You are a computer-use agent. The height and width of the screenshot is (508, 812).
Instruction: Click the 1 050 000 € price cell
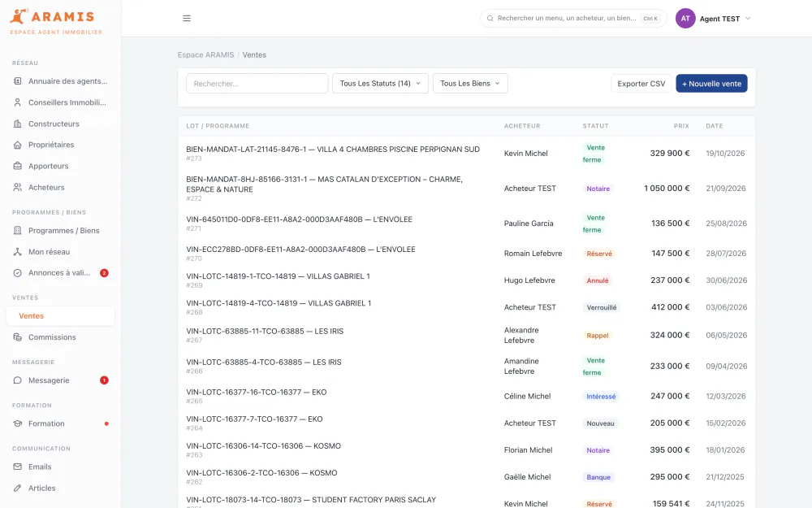coord(667,189)
